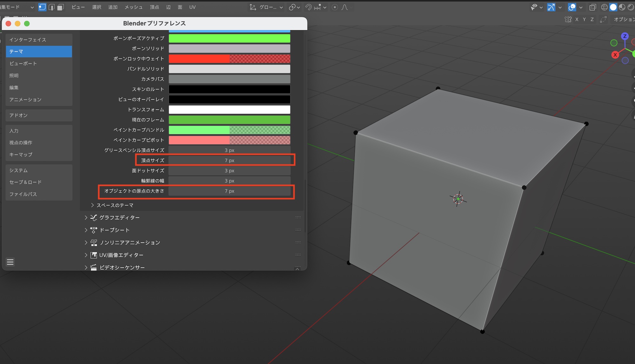Click the 頂点サイズ value field
635x364 pixels.
pyautogui.click(x=229, y=160)
